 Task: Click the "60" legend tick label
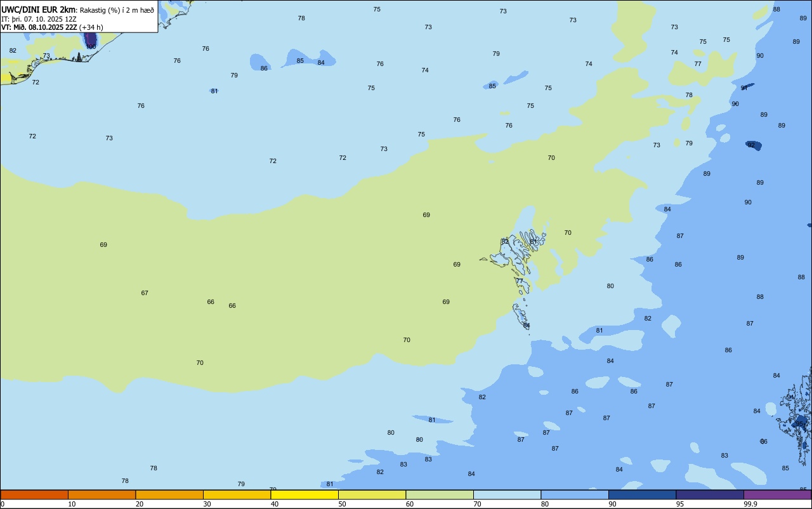(x=410, y=504)
